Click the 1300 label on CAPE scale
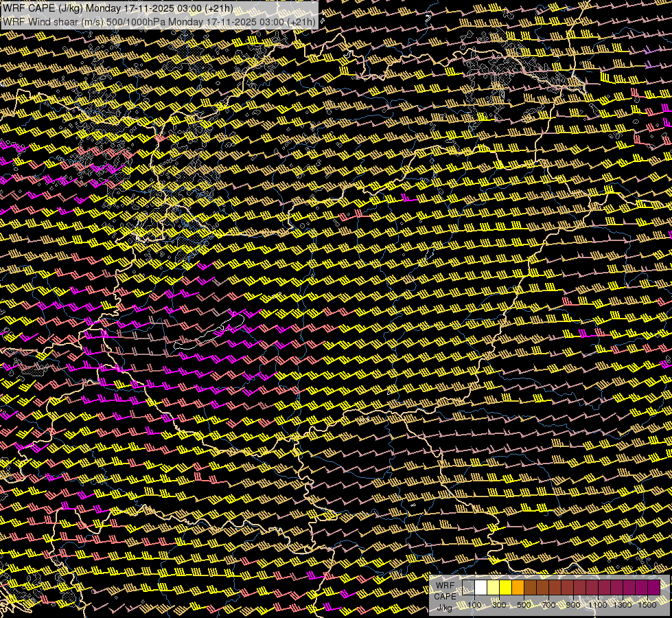The image size is (672, 618). click(x=623, y=605)
